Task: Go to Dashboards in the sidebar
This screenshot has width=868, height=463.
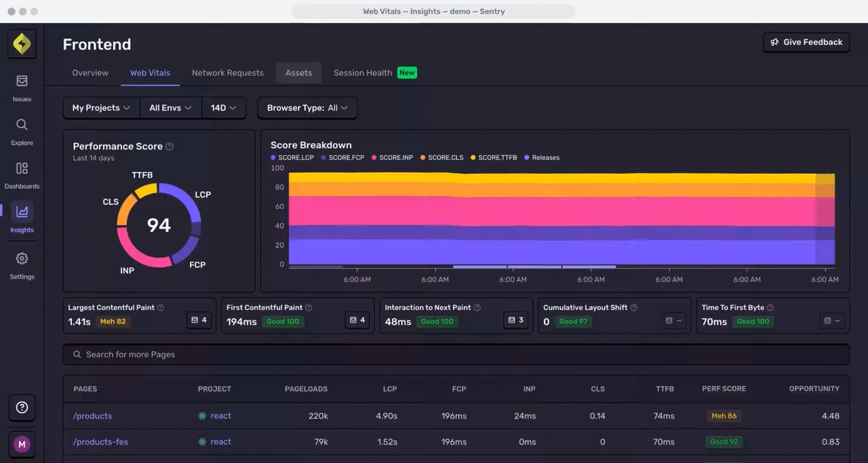Action: (22, 175)
